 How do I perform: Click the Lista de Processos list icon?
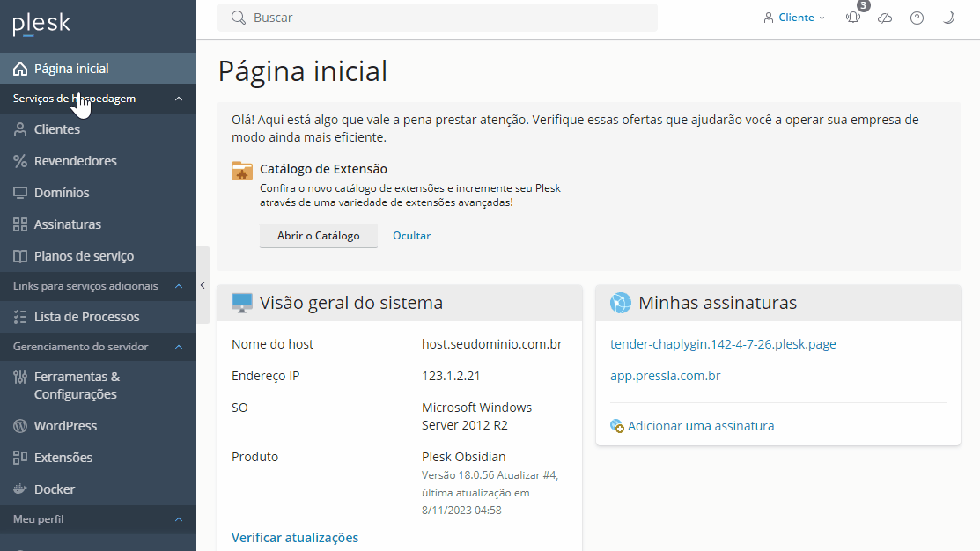pyautogui.click(x=20, y=317)
